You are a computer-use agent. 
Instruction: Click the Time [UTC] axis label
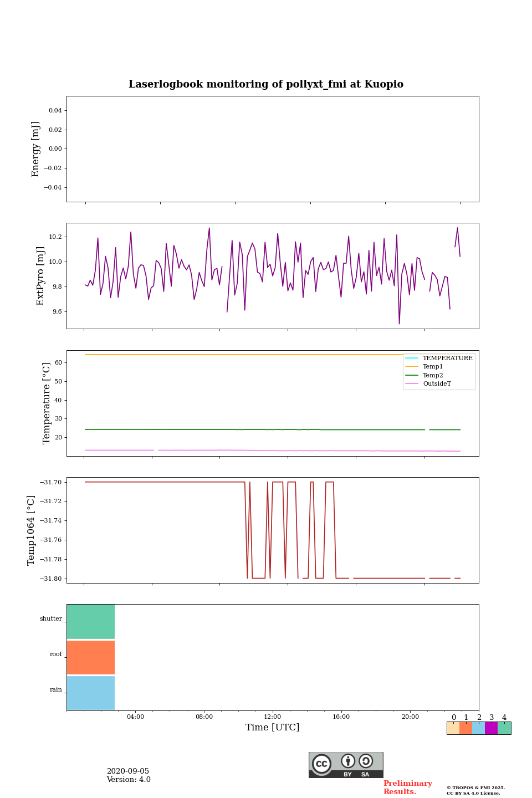(273, 727)
